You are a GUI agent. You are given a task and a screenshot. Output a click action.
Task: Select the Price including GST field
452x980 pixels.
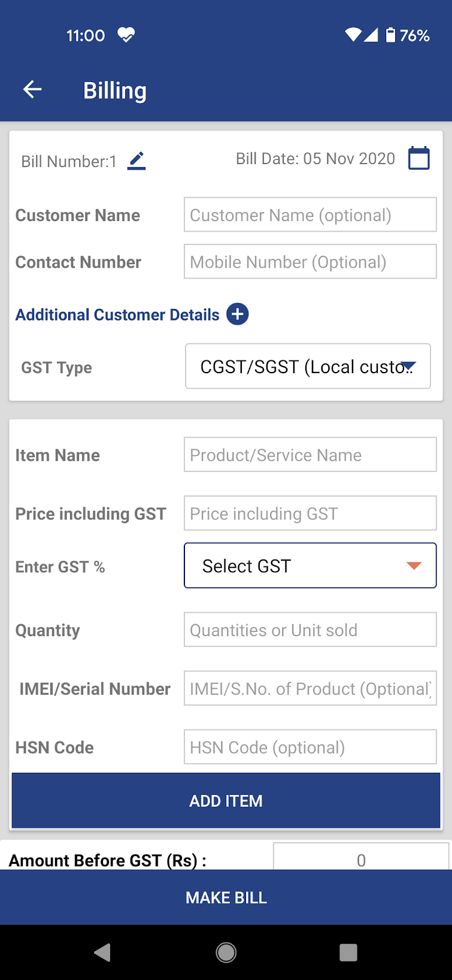coord(310,514)
